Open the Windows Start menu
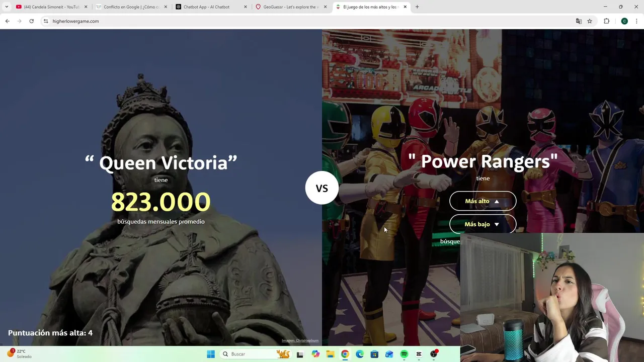Screen dimensions: 644x362 point(211,354)
